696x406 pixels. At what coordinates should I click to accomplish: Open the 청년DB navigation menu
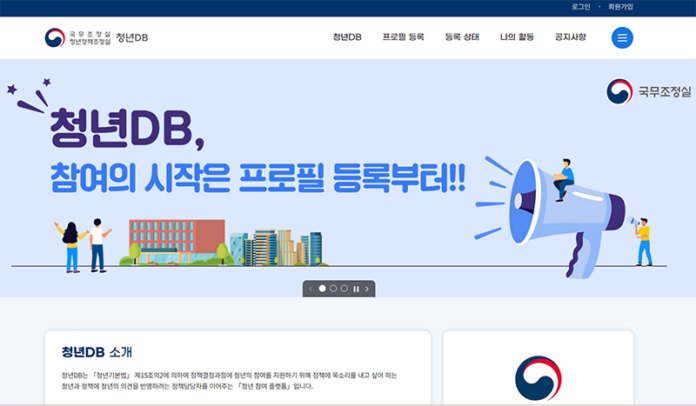click(347, 38)
